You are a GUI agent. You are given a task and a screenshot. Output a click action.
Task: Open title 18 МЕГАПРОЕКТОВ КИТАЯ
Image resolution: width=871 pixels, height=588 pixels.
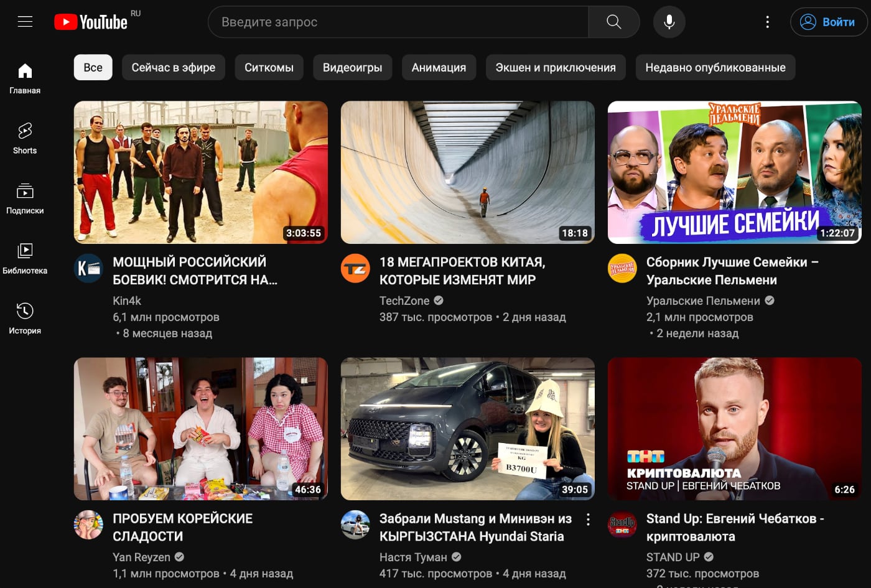462,271
